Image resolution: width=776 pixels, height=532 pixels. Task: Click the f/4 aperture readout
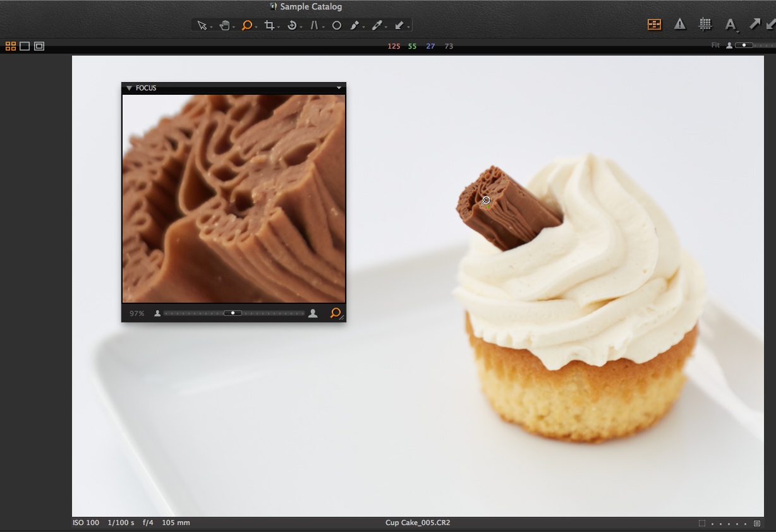tap(148, 523)
